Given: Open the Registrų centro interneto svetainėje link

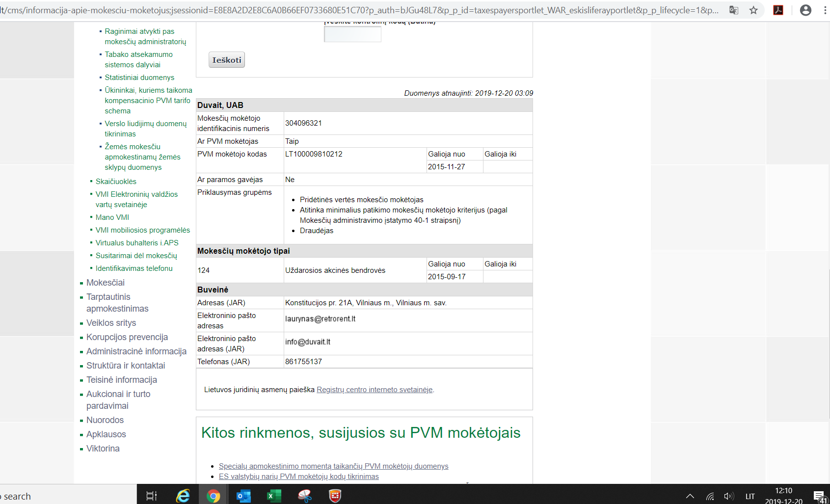Looking at the screenshot, I should [375, 390].
